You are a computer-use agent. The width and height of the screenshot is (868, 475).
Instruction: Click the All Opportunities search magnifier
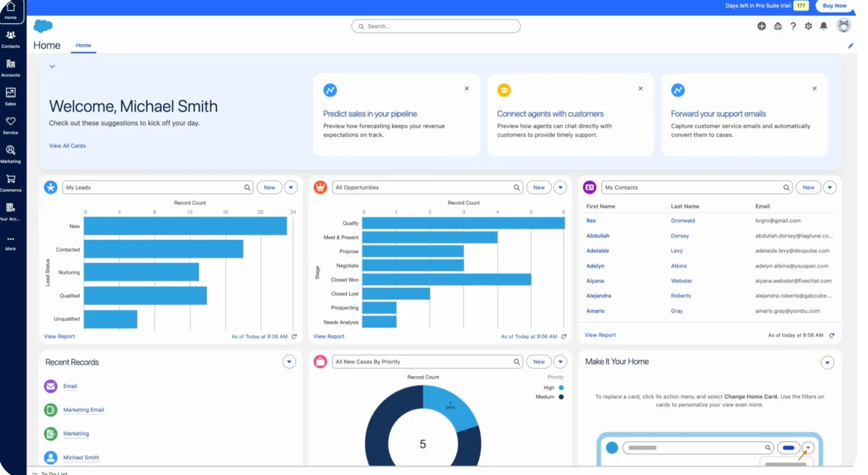click(x=517, y=187)
